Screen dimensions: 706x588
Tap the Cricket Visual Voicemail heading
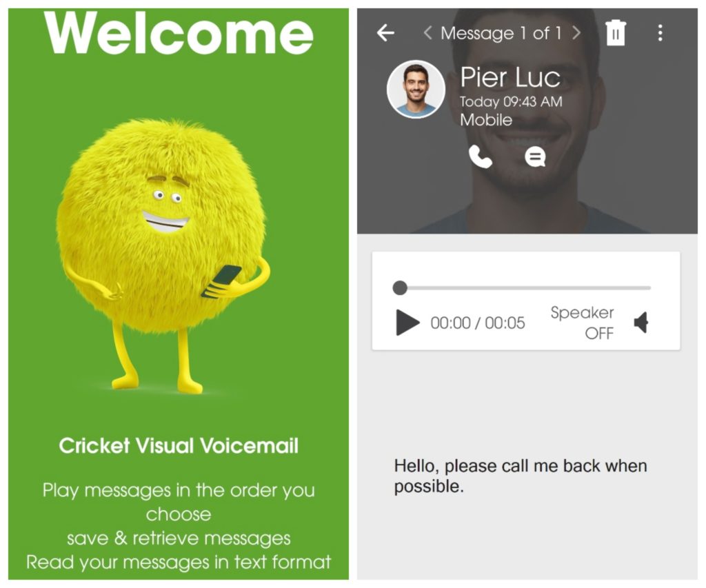pyautogui.click(x=179, y=446)
